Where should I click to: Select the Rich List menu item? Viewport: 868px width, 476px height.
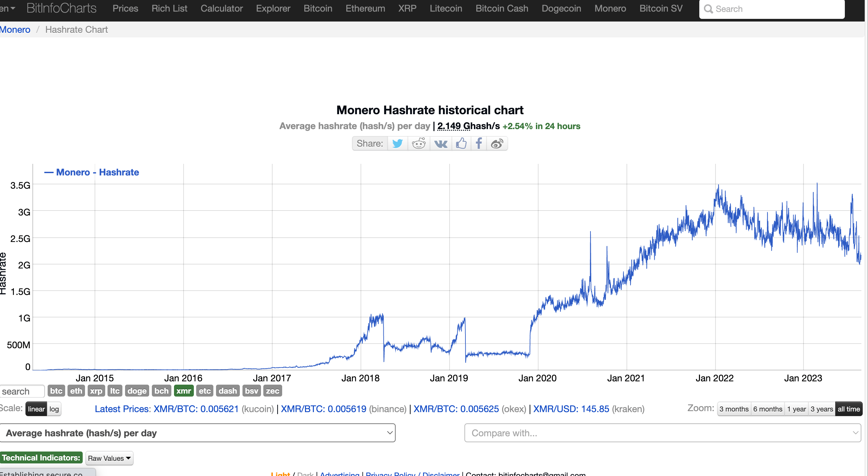pos(169,8)
